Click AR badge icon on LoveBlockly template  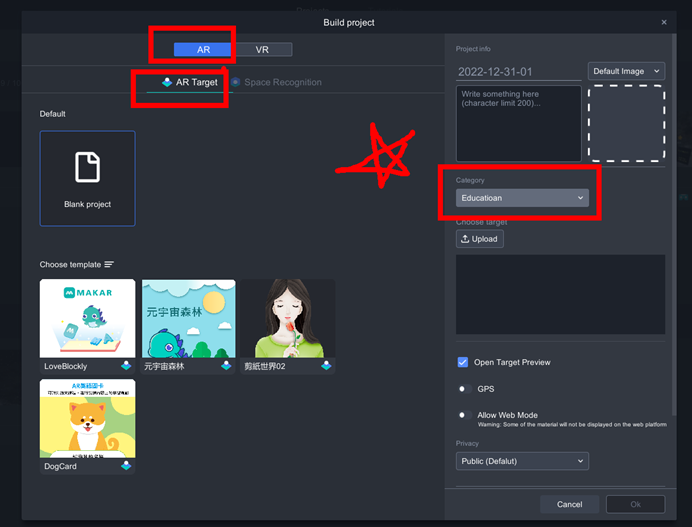[126, 366]
